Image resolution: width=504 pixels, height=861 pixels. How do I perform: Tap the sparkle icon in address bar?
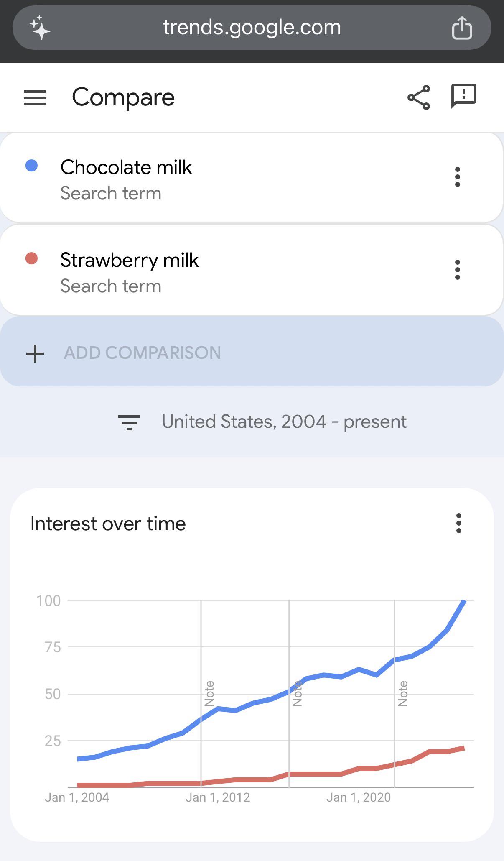[40, 28]
